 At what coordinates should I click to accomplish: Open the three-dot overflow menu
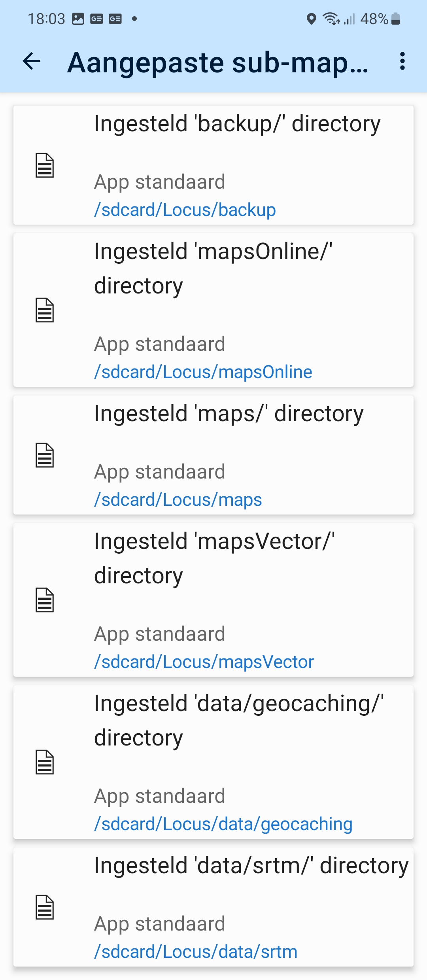pyautogui.click(x=402, y=61)
